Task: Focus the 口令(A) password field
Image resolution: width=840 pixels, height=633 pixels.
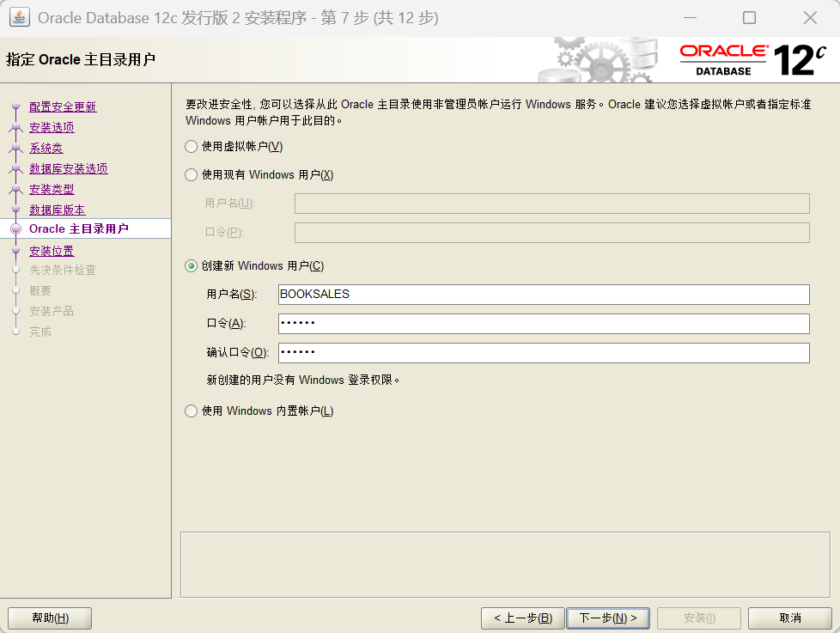Action: tap(544, 324)
